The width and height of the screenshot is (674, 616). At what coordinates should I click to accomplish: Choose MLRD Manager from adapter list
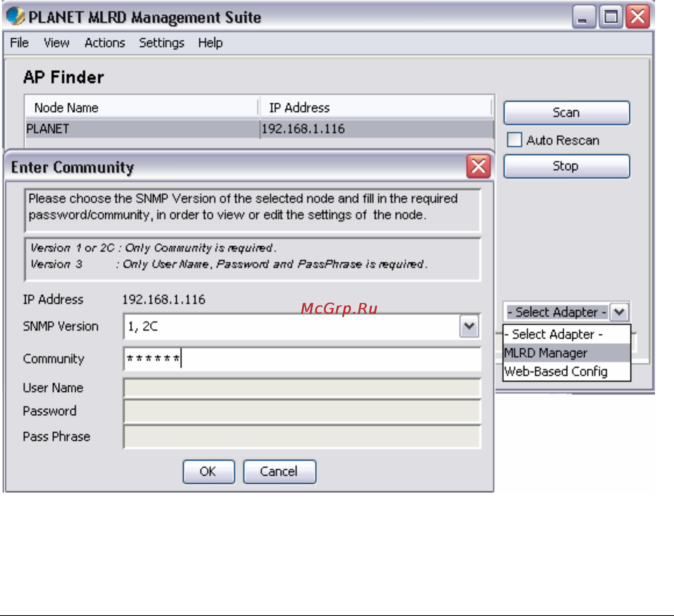567,353
